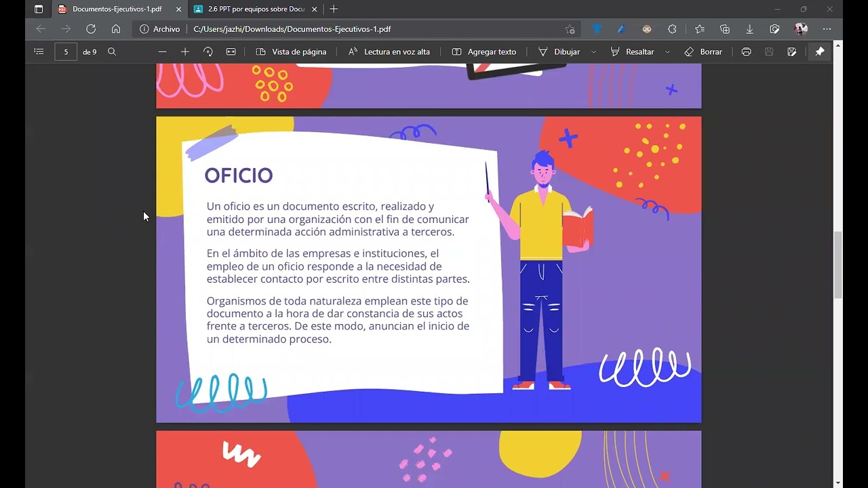Click the scrollbar up arrow
This screenshot has height=488, width=868.
[838, 45]
